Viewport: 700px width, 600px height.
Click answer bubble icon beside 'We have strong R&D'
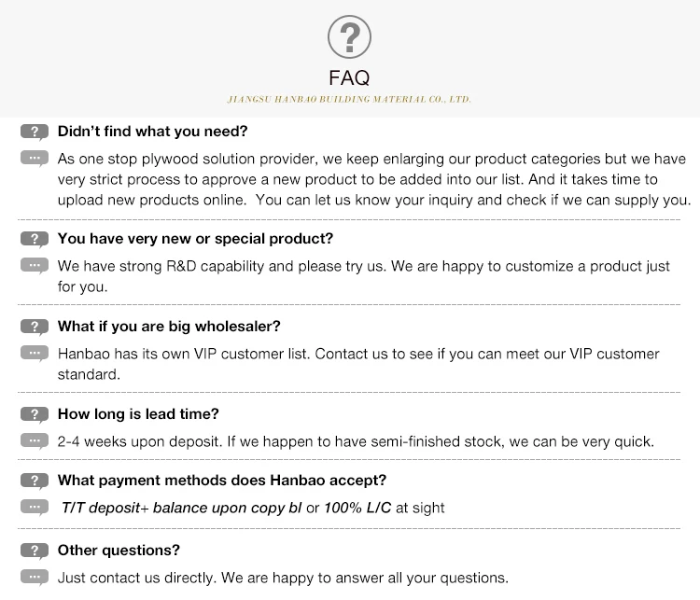click(x=34, y=266)
